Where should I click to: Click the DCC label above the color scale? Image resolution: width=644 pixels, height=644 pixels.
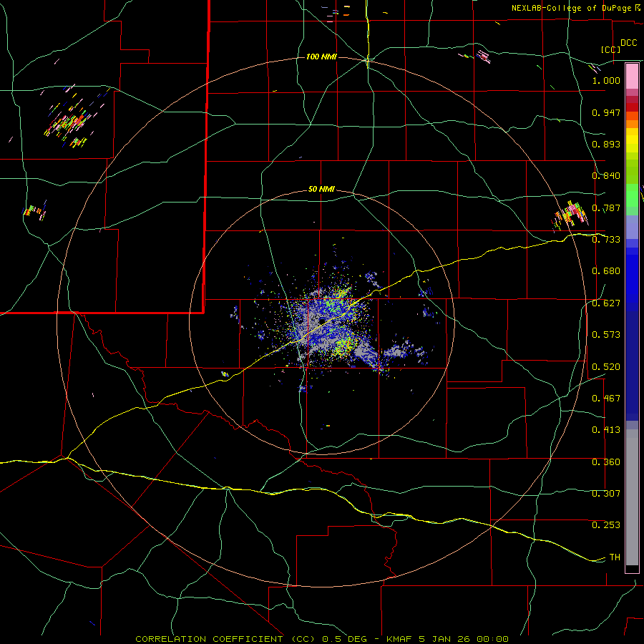click(628, 43)
